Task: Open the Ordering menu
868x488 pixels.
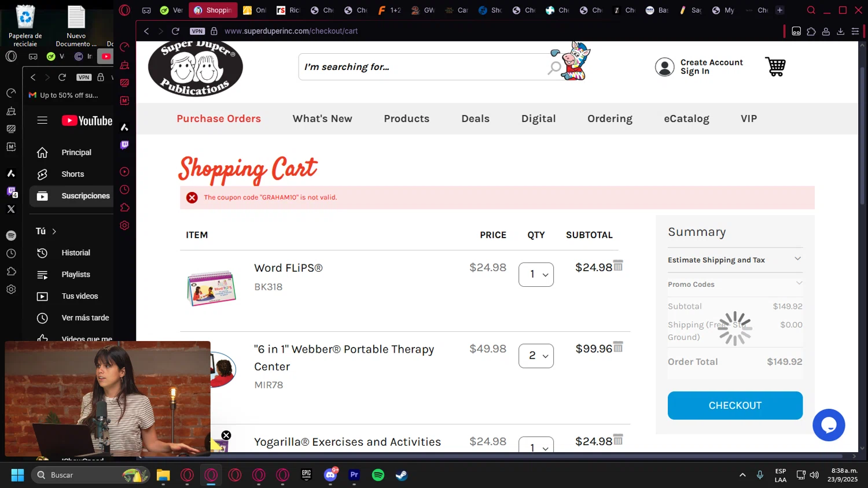Action: pyautogui.click(x=610, y=119)
